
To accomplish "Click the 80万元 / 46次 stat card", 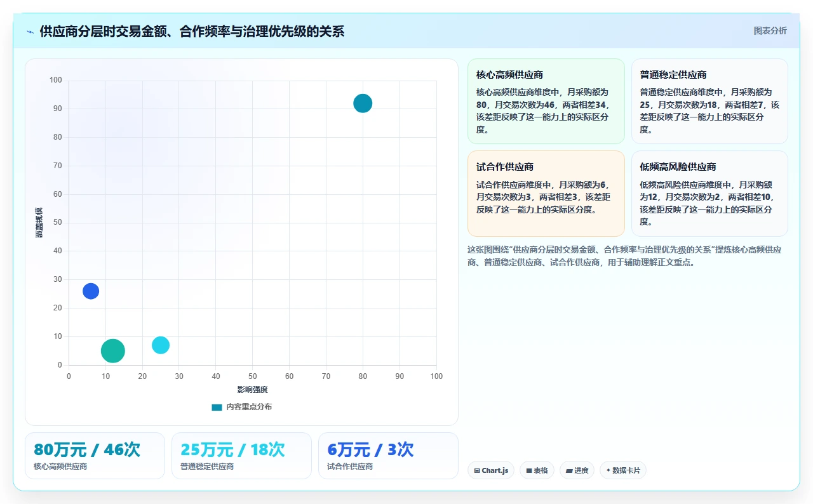I will [x=95, y=456].
